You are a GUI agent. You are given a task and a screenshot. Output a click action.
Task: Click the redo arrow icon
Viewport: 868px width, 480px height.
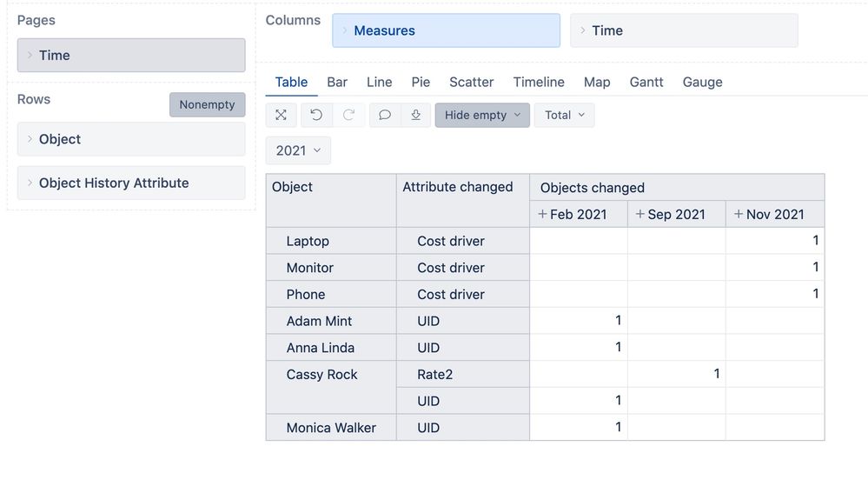[348, 115]
